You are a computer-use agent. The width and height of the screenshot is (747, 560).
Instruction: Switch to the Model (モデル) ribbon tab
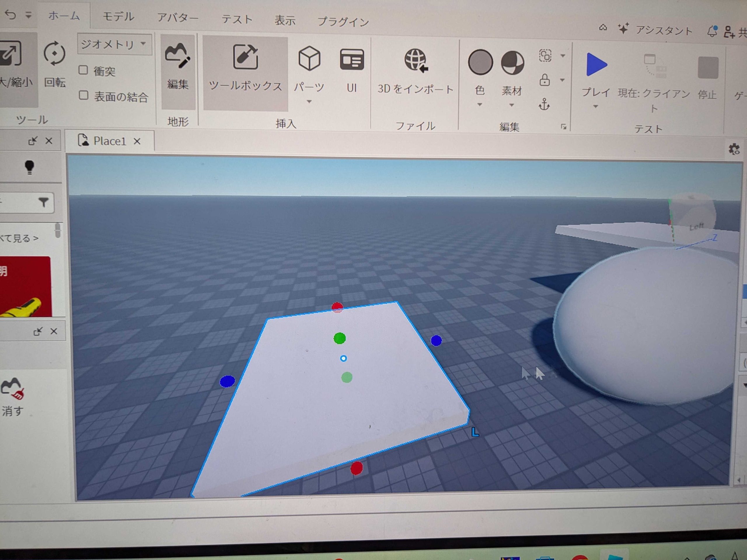pos(118,16)
